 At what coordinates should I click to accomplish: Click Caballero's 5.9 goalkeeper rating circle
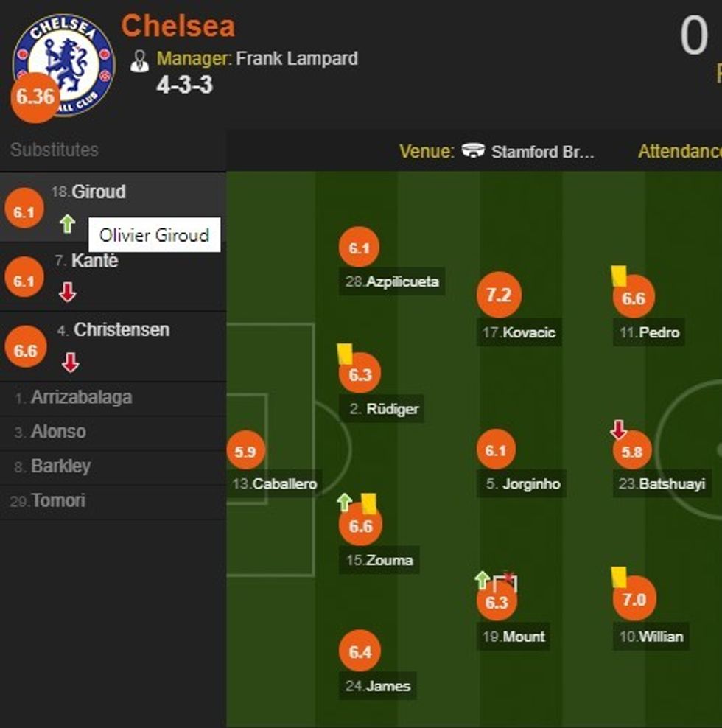coord(245,452)
